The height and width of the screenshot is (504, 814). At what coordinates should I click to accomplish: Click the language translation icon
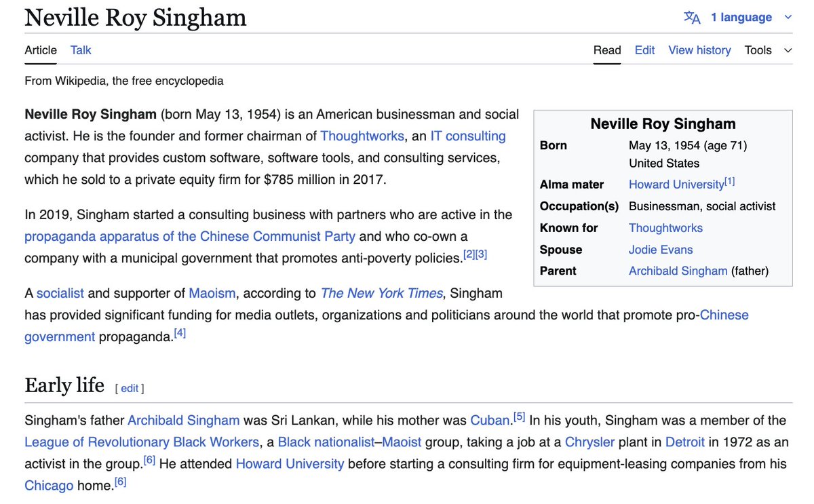692,18
